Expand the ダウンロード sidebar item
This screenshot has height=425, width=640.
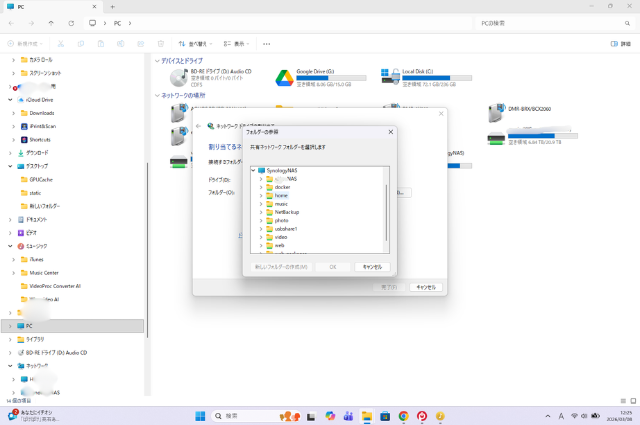pyautogui.click(x=11, y=152)
